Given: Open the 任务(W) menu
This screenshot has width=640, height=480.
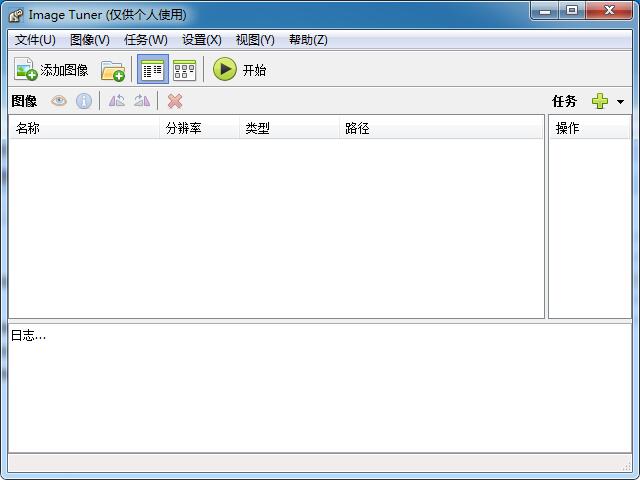Looking at the screenshot, I should pos(146,40).
